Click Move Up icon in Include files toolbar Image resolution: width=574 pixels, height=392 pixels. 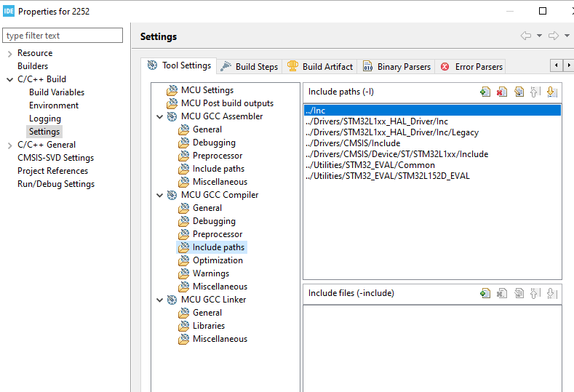[535, 293]
